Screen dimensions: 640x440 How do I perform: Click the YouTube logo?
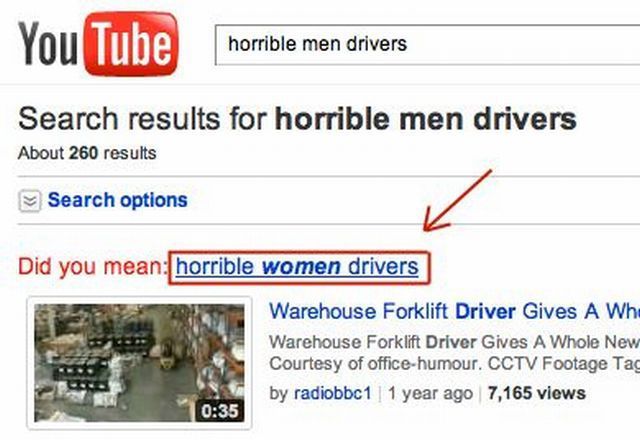(98, 44)
